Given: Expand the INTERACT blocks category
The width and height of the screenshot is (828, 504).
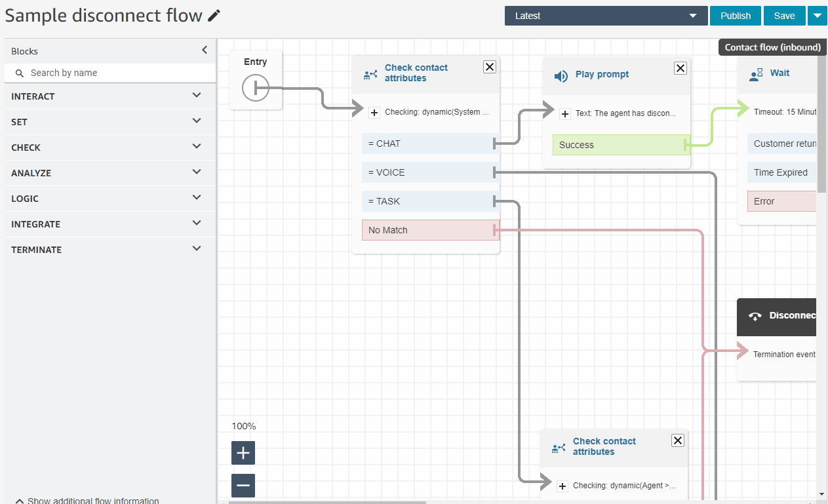Looking at the screenshot, I should 108,96.
